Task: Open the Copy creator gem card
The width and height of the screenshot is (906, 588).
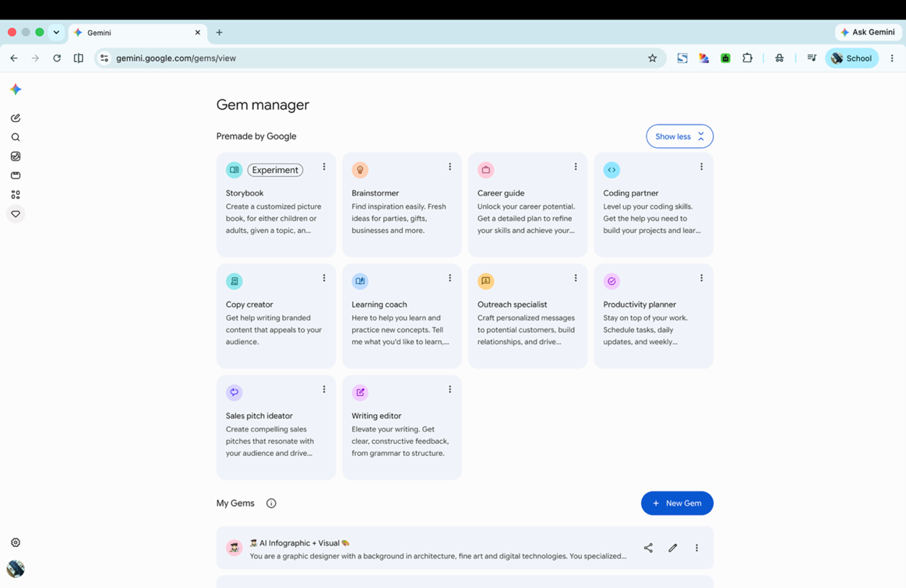Action: tap(276, 316)
